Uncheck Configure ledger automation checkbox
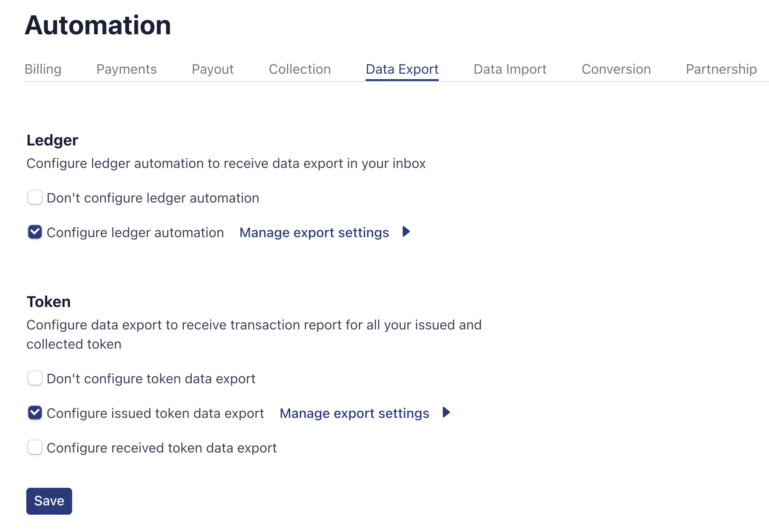 tap(35, 232)
